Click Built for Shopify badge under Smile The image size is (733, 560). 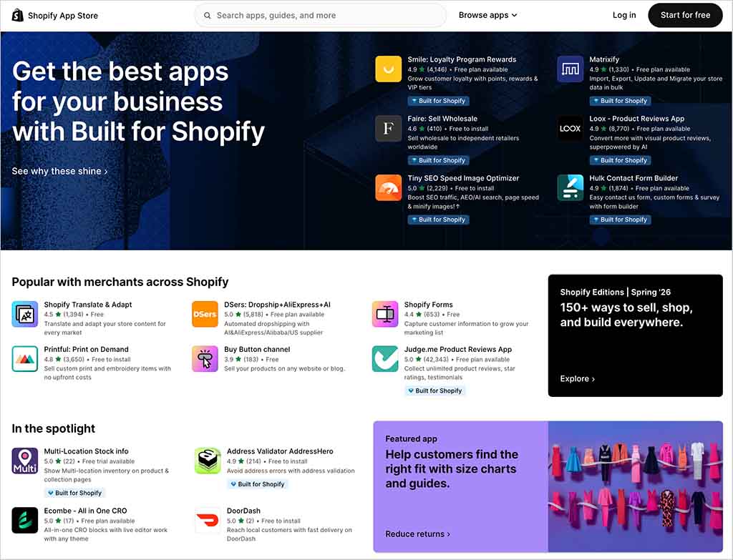(x=438, y=101)
